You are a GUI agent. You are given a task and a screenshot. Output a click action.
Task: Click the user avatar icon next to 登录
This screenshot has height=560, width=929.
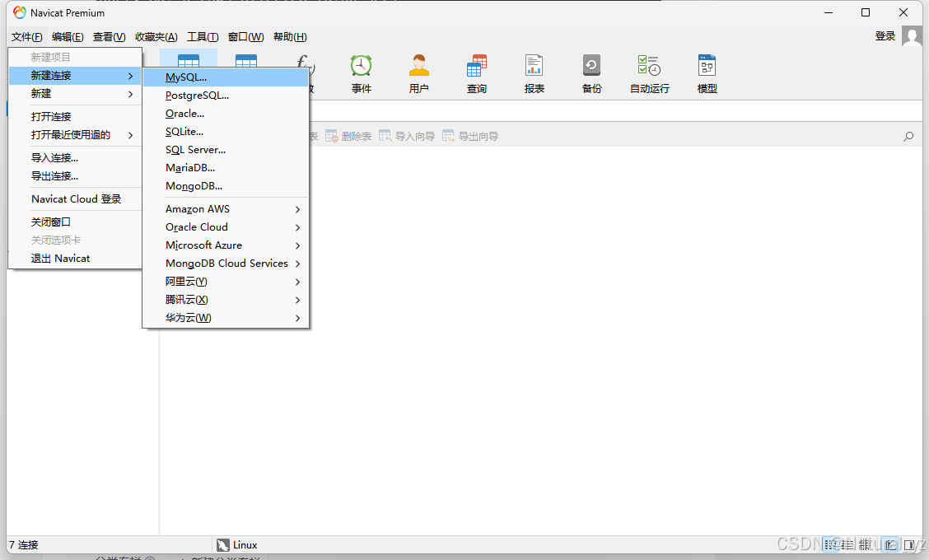pos(912,36)
